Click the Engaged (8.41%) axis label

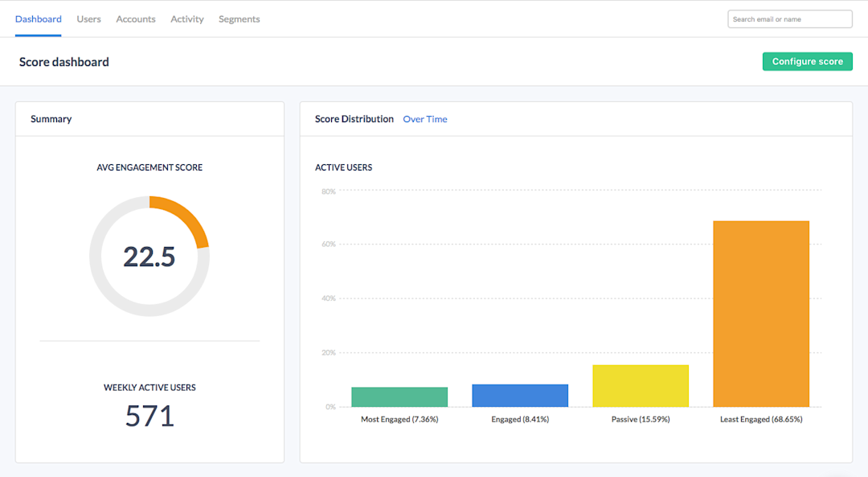click(x=520, y=419)
